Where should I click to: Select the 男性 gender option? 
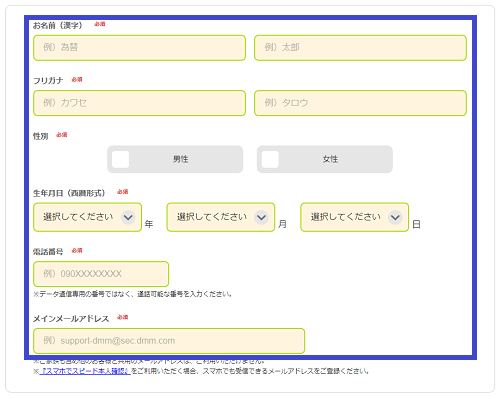click(x=175, y=159)
